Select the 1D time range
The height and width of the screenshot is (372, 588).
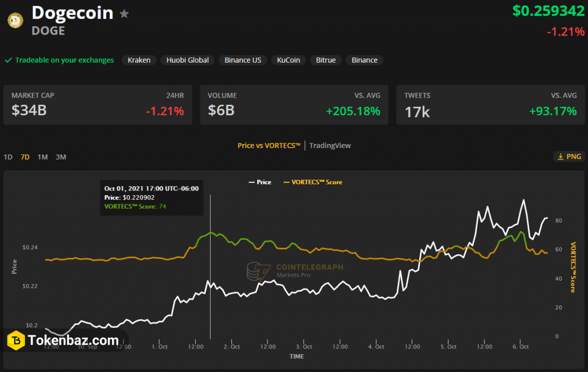pos(8,157)
